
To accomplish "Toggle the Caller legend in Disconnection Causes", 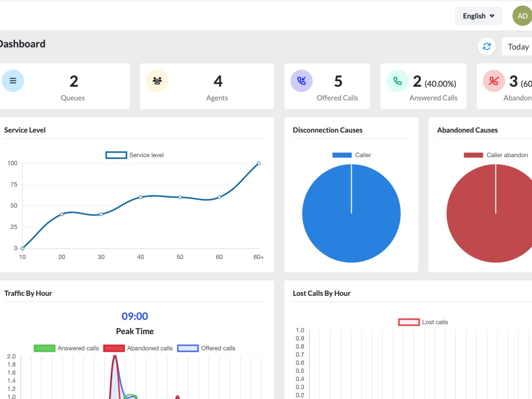I will coord(352,155).
